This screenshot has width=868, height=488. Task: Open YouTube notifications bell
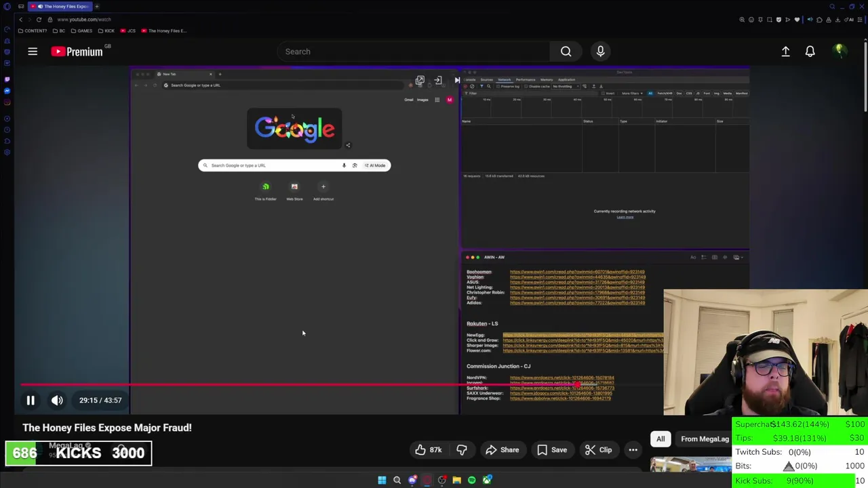[x=810, y=52]
